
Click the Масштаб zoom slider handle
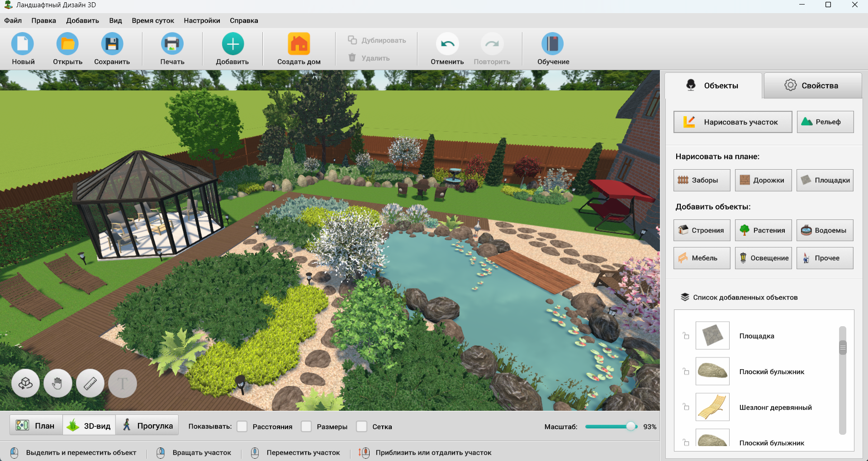tap(631, 427)
